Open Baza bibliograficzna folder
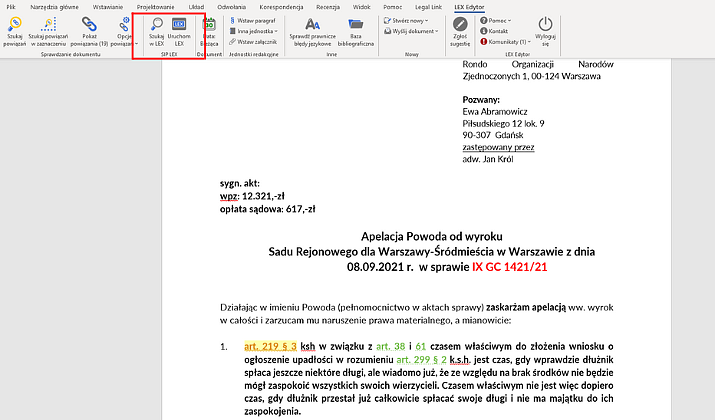Viewport: 715px width, 420px height. 355,24
